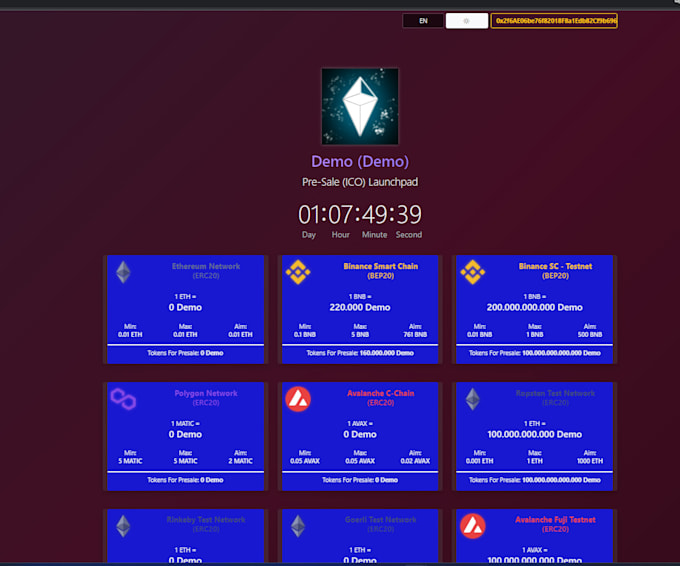Select the Binance Smart Chain title
The width and height of the screenshot is (680, 566).
(381, 266)
